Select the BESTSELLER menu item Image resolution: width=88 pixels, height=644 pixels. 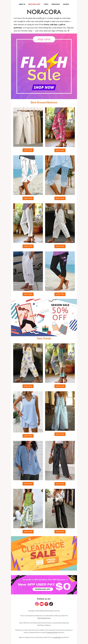point(34,4)
